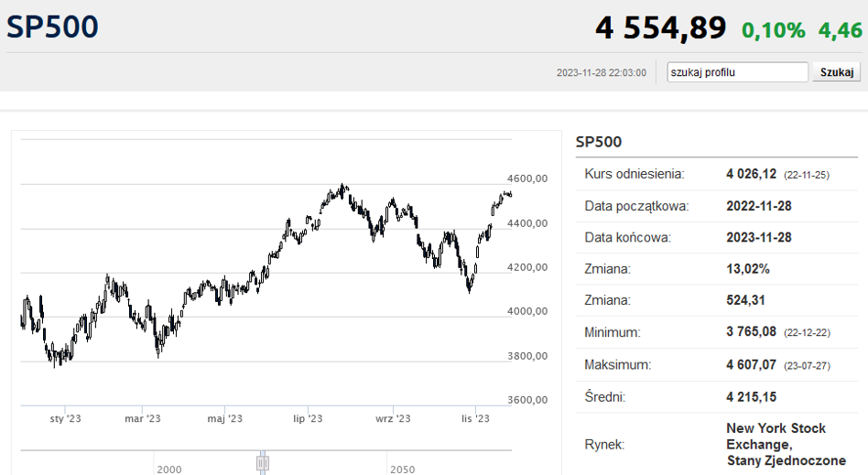Click the range navigator slider handle
Viewport: 868px width, 475px height.
click(x=263, y=463)
